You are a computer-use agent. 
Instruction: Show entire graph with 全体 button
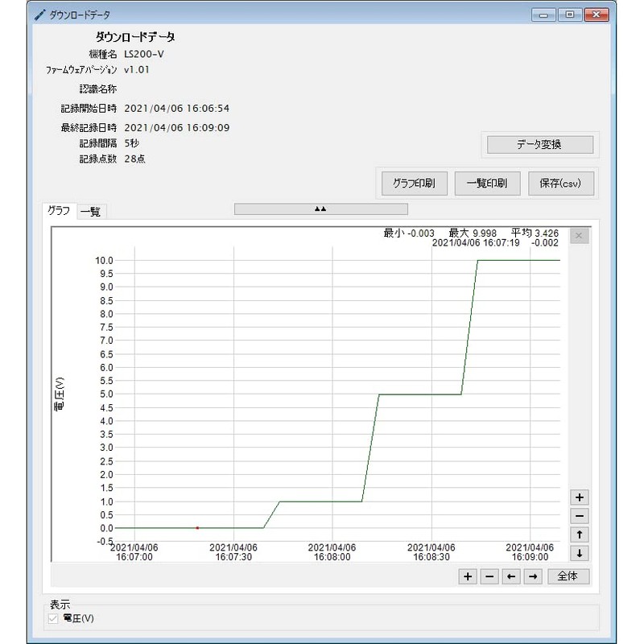tap(568, 576)
